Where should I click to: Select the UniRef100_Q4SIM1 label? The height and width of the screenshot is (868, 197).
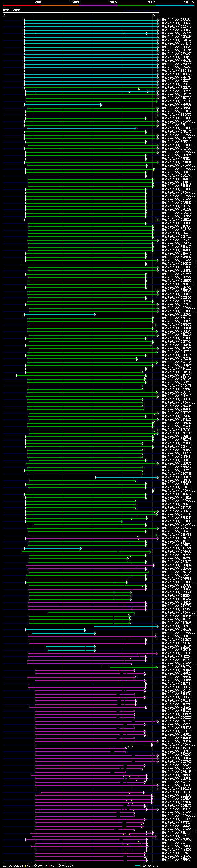click(177, 139)
